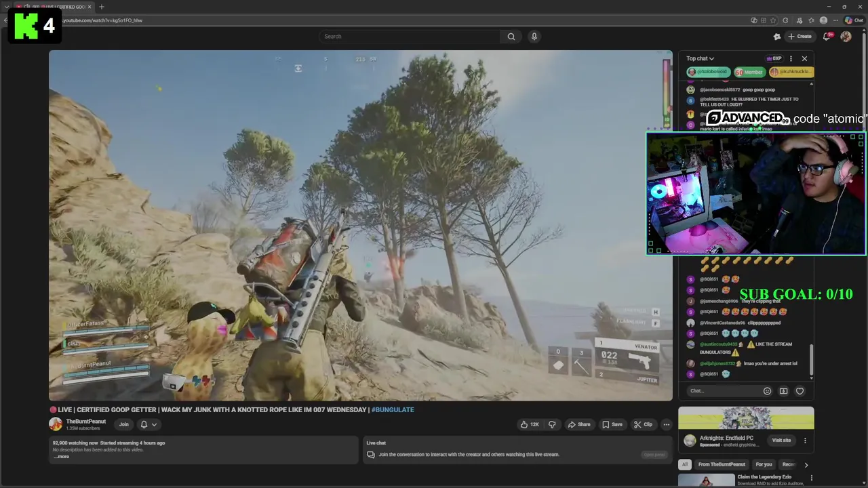Click the Live chat info card icon
The width and height of the screenshot is (868, 488).
[371, 455]
